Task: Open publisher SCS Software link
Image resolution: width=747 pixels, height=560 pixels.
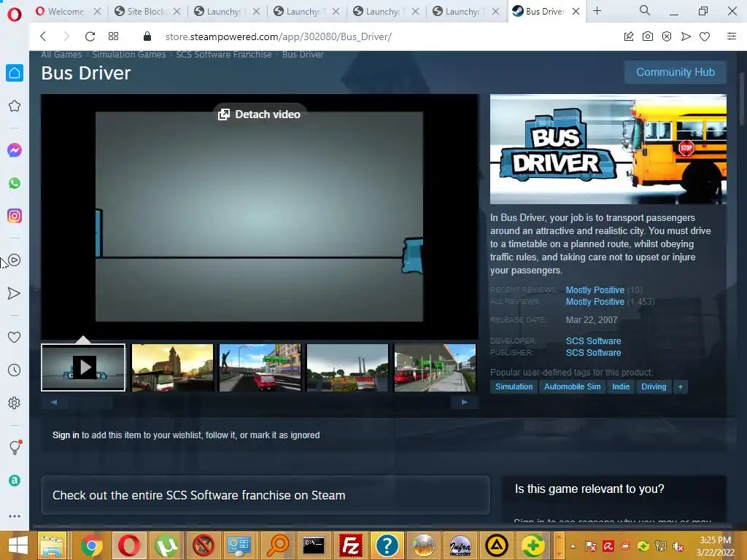Action: (x=593, y=353)
